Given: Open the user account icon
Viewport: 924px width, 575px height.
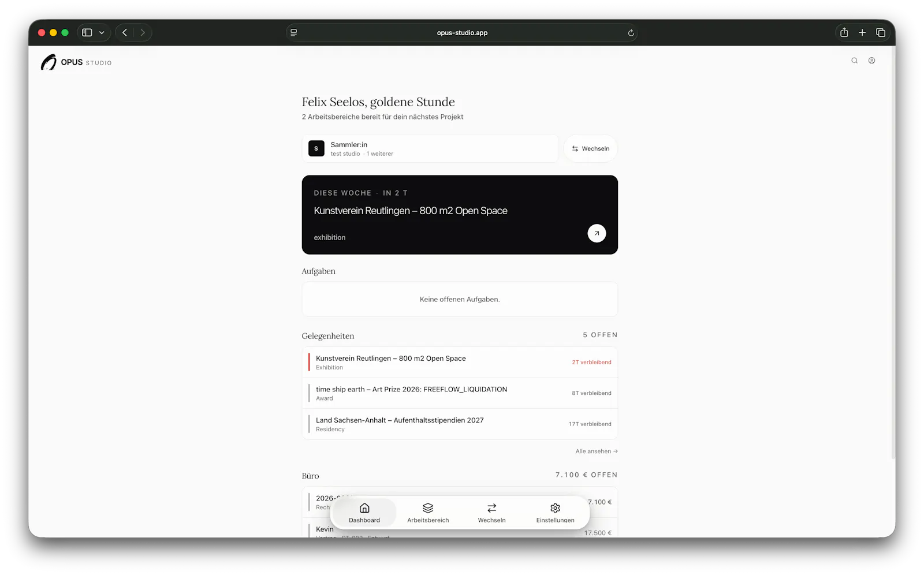Looking at the screenshot, I should pos(871,61).
